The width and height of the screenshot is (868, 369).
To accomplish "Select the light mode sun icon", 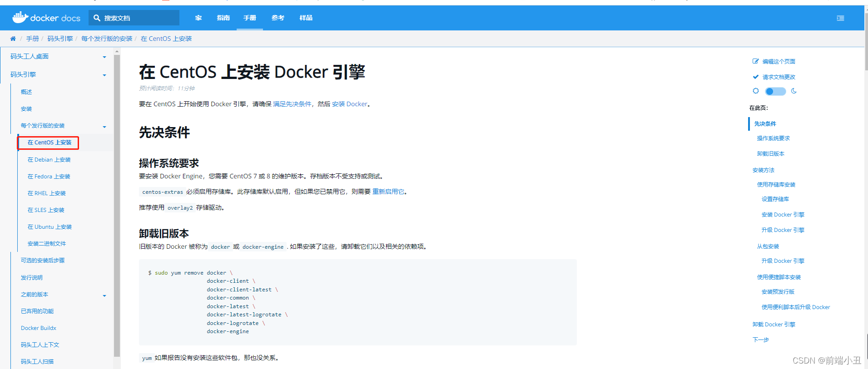I will [x=756, y=91].
